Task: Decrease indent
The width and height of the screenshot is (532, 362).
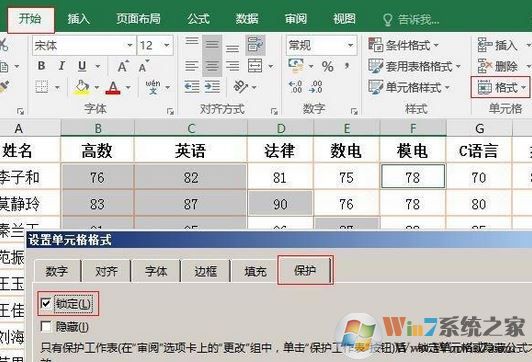Action: click(192, 87)
